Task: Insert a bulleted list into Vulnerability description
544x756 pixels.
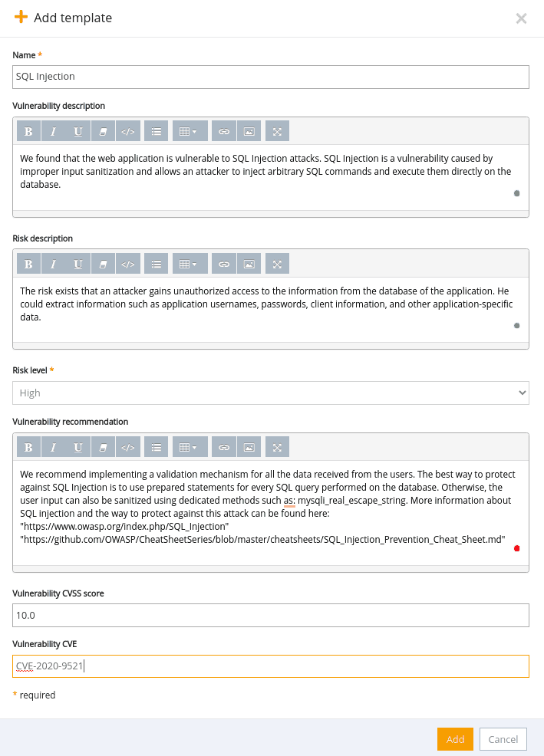Action: [156, 130]
